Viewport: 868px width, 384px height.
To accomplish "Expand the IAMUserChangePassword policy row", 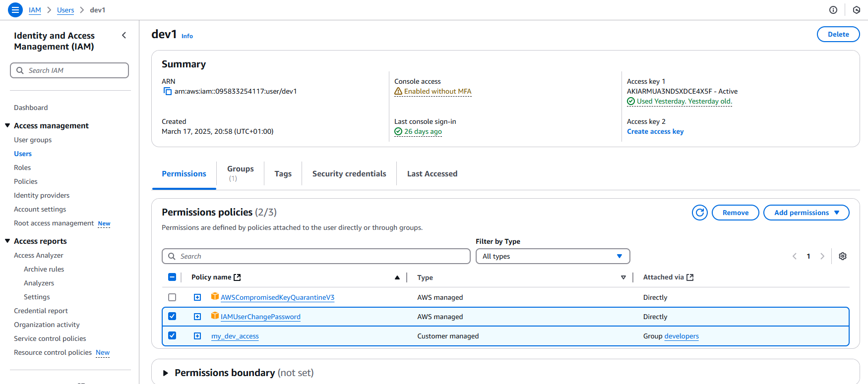I will (x=197, y=317).
